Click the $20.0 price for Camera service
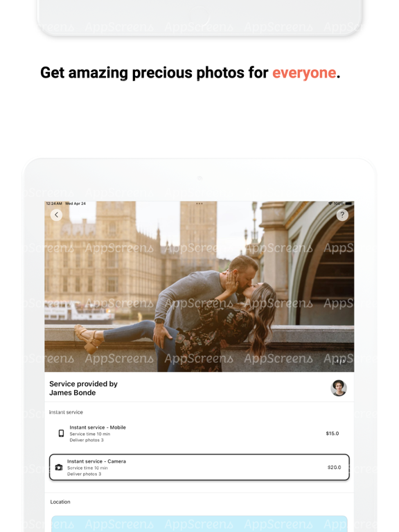Image resolution: width=399 pixels, height=532 pixels. (334, 467)
